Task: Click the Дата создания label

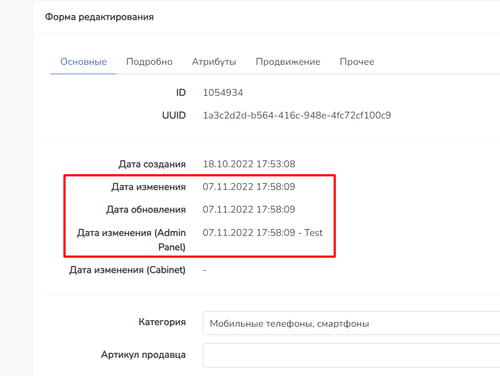Action: click(x=152, y=164)
